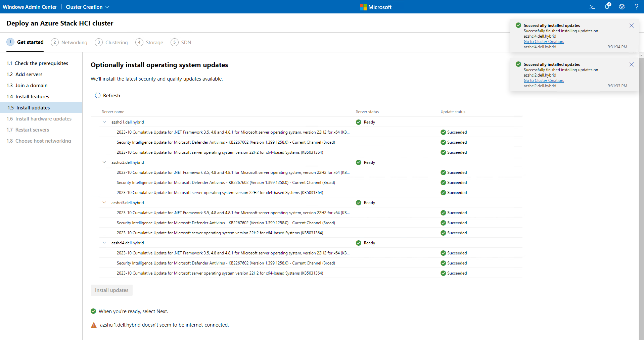Screen dimensions: 644x340
Task: Collapse the azshci1.dell.hybrid server row
Action: pyautogui.click(x=104, y=122)
